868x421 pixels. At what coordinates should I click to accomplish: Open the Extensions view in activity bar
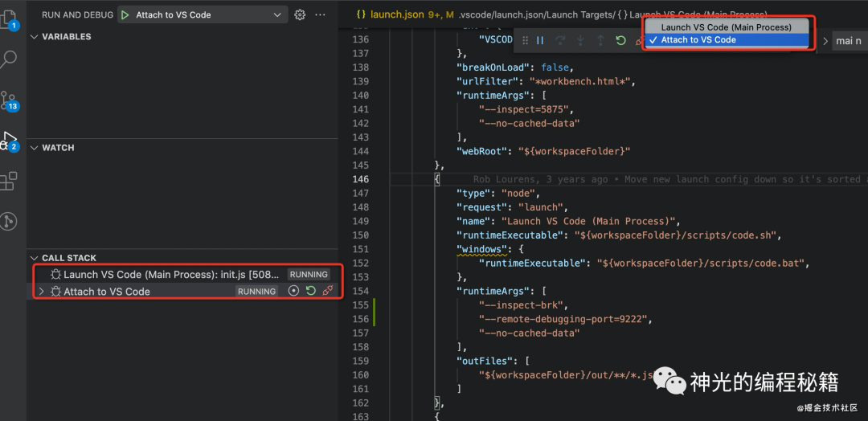click(x=9, y=181)
